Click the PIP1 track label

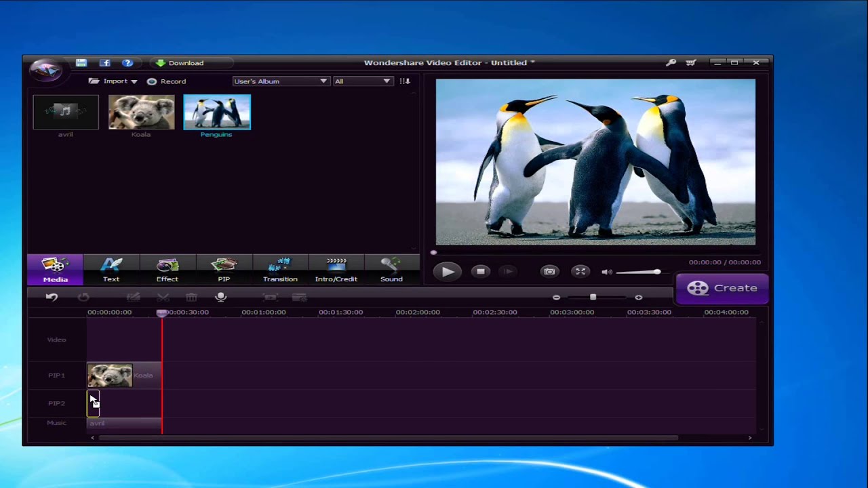pyautogui.click(x=57, y=375)
